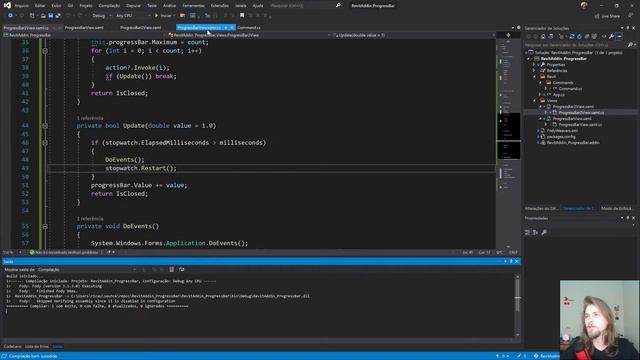The width and height of the screenshot is (640, 360).
Task: Click the Visual Studio logo icon
Action: click(x=7, y=5)
